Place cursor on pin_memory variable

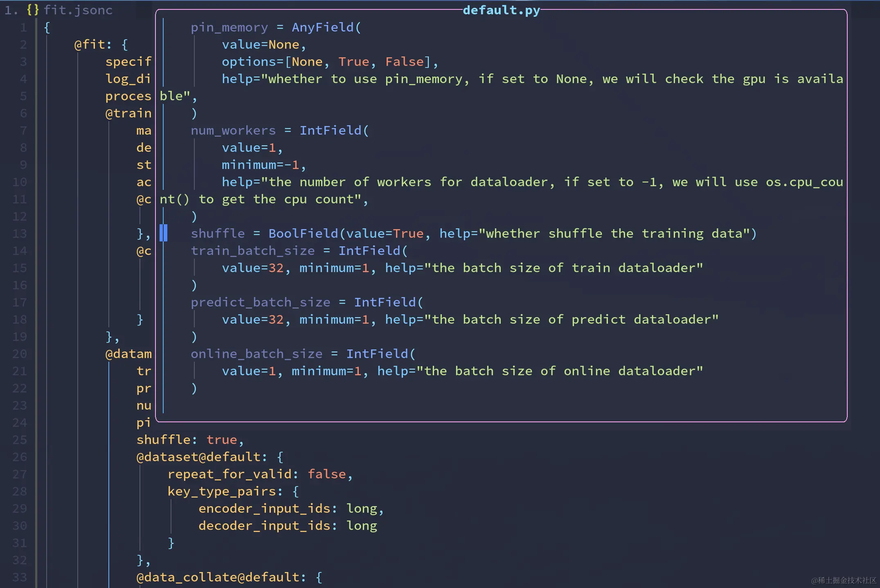click(229, 27)
